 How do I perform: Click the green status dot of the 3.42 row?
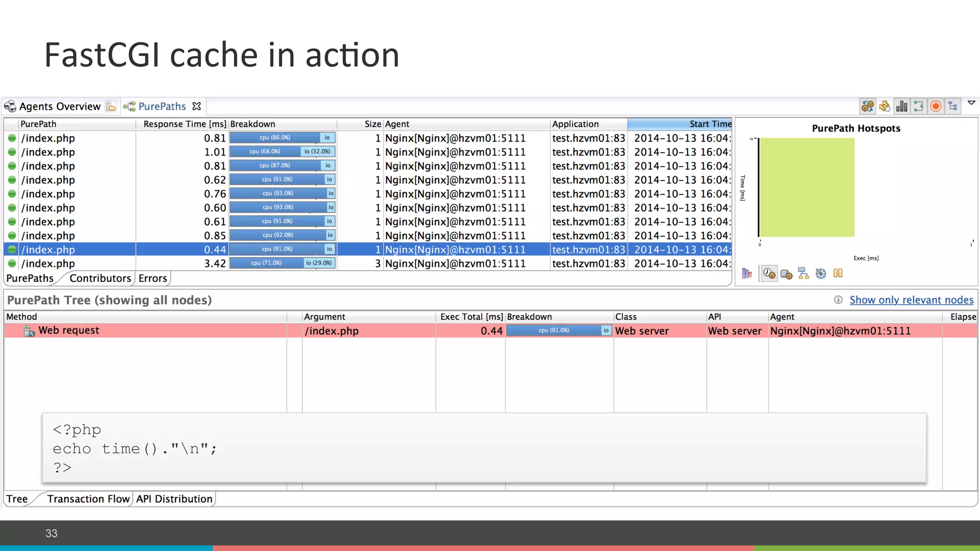tap(12, 263)
